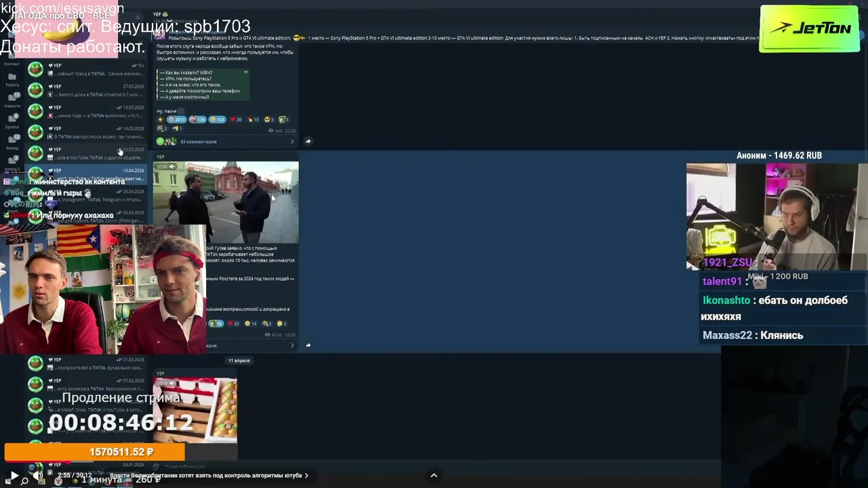Add the star reaction on first post
The height and width of the screenshot is (488, 868).
[161, 120]
